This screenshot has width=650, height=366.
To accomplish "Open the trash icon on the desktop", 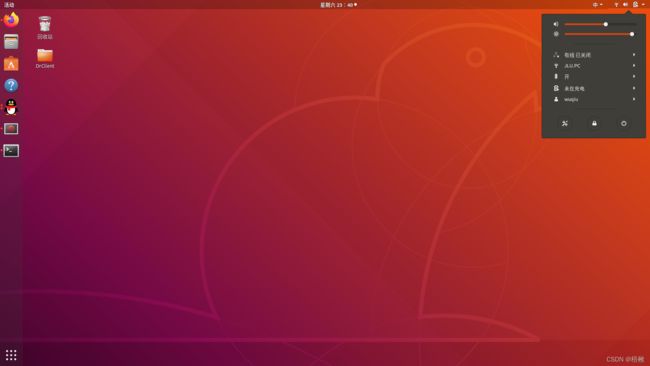I will point(45,28).
